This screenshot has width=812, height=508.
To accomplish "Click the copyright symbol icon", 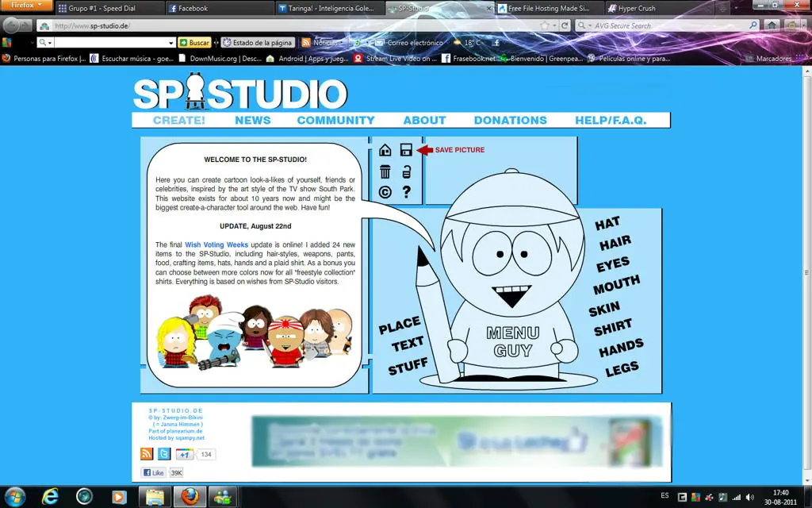I will coord(385,192).
